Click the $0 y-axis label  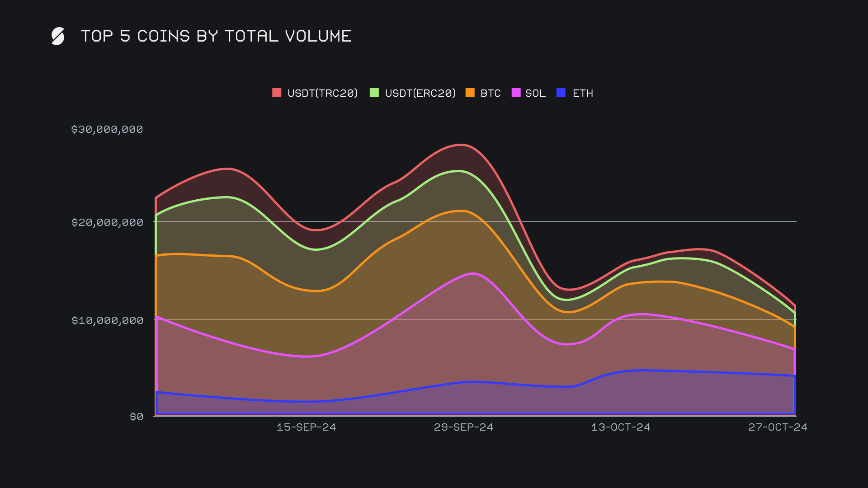coord(136,417)
